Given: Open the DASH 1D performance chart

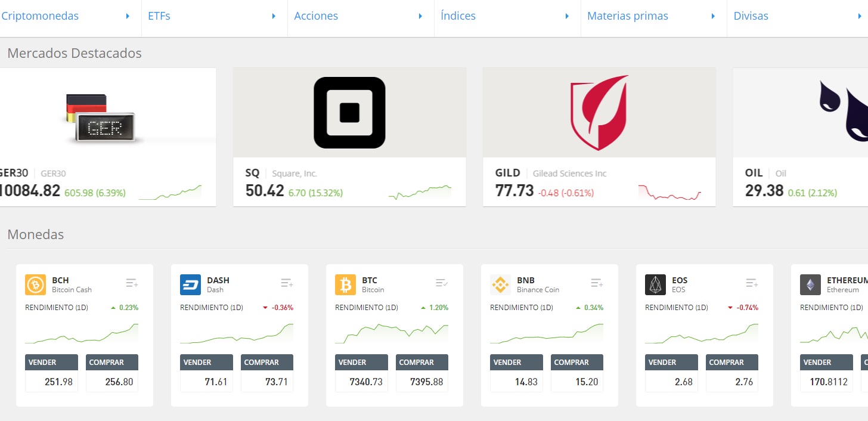Looking at the screenshot, I should click(x=237, y=334).
